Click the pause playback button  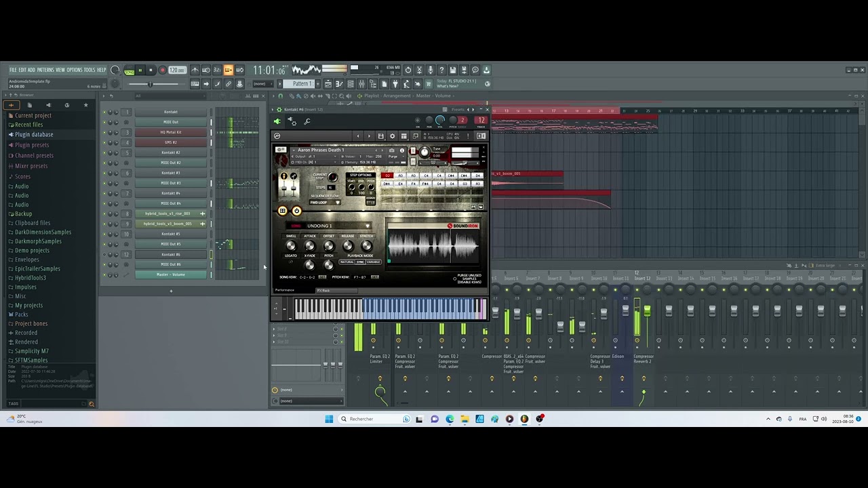click(x=140, y=70)
